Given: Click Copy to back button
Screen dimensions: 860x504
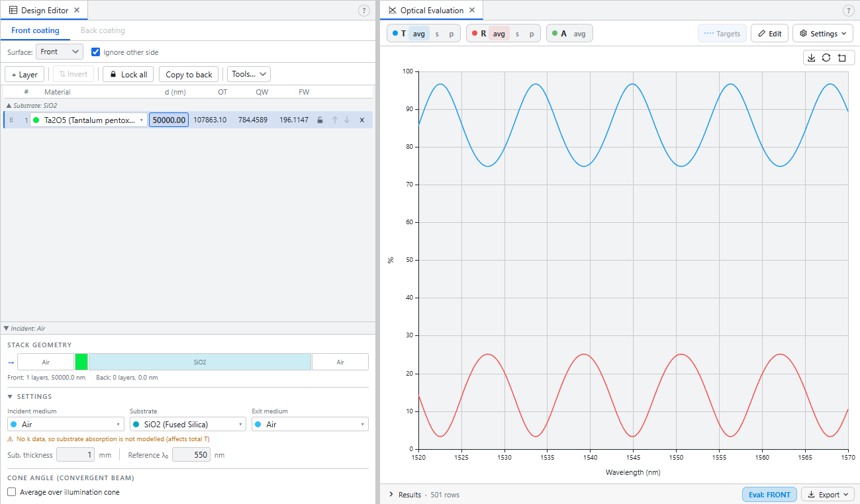Looking at the screenshot, I should click(x=189, y=74).
